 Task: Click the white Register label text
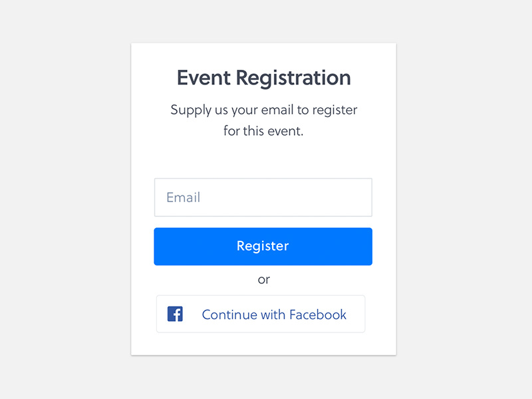pyautogui.click(x=263, y=246)
